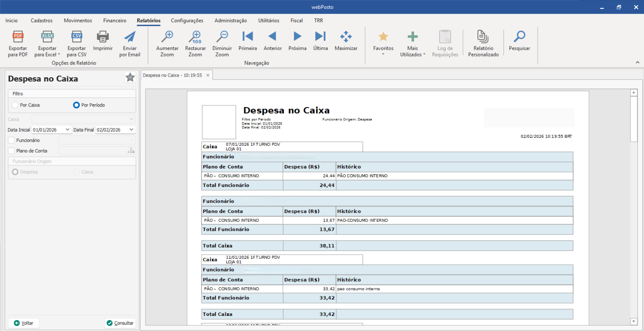The height and width of the screenshot is (331, 644).
Task: Send the report via Enviar por Email
Action: coord(130,37)
